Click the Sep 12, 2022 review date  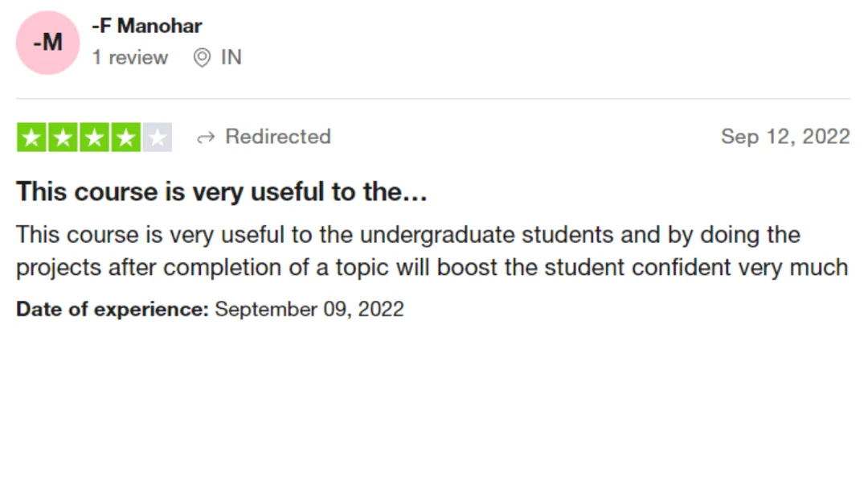pyautogui.click(x=785, y=137)
